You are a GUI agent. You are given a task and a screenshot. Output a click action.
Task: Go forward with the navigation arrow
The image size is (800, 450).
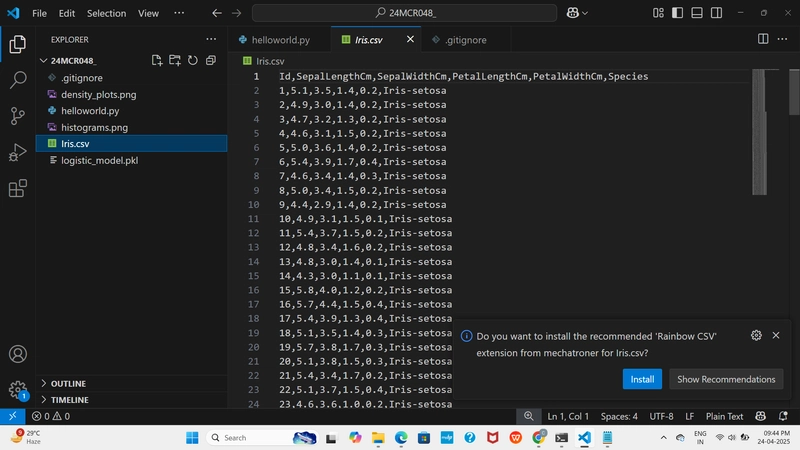[236, 13]
